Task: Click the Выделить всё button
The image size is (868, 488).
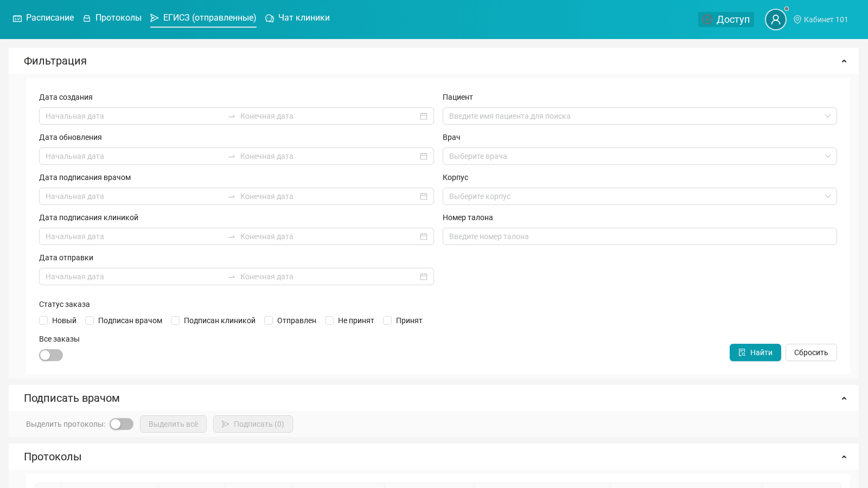Action: pyautogui.click(x=173, y=424)
